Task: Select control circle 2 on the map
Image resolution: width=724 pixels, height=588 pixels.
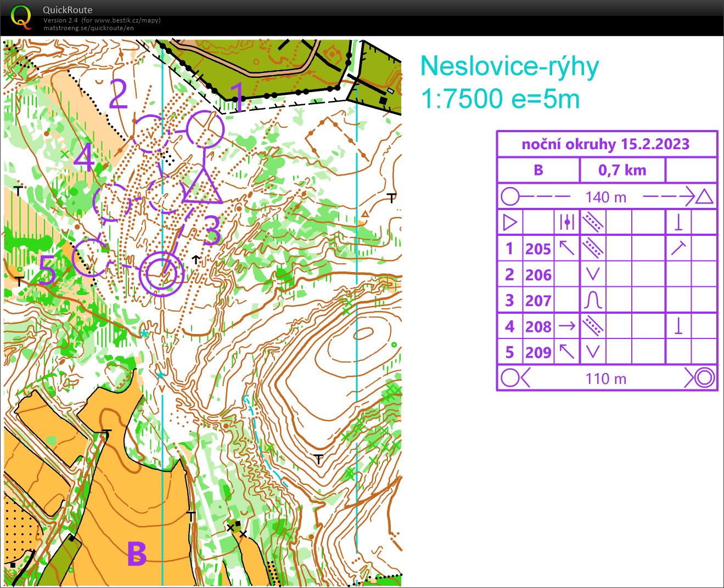Action: (152, 133)
